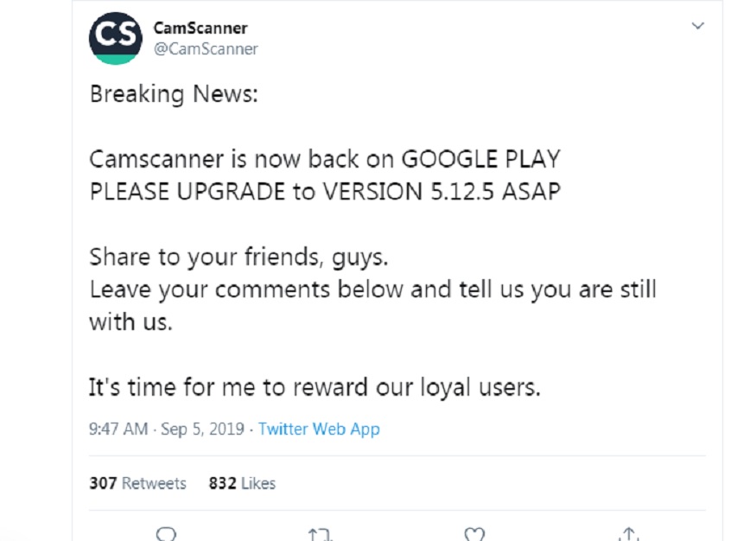756x541 pixels.
Task: Retweet this CamScanner tweet
Action: tap(321, 534)
